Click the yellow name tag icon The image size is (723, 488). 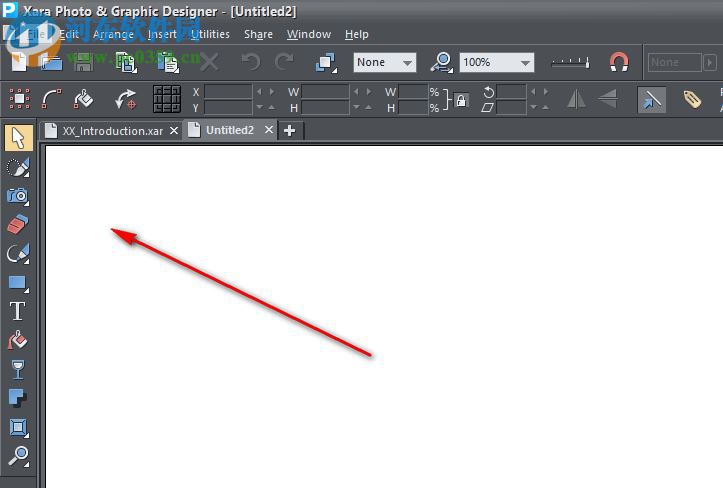[692, 99]
